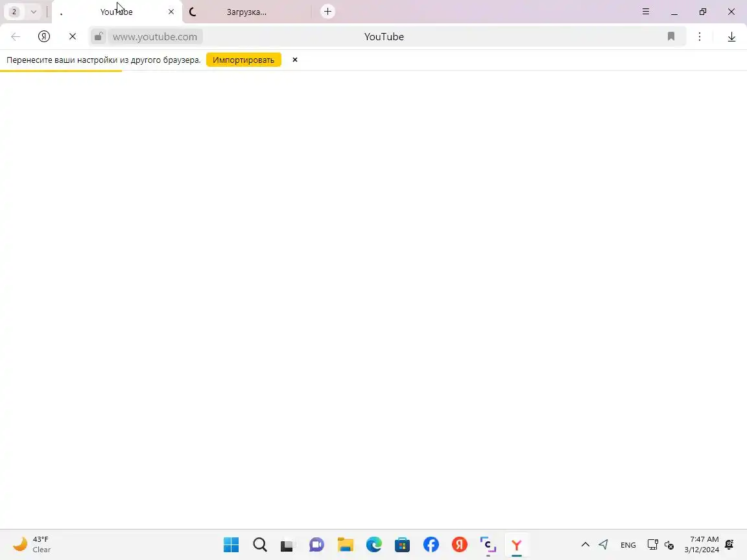Minimize the browser window
Screen dimensions: 747x560
coord(674,12)
